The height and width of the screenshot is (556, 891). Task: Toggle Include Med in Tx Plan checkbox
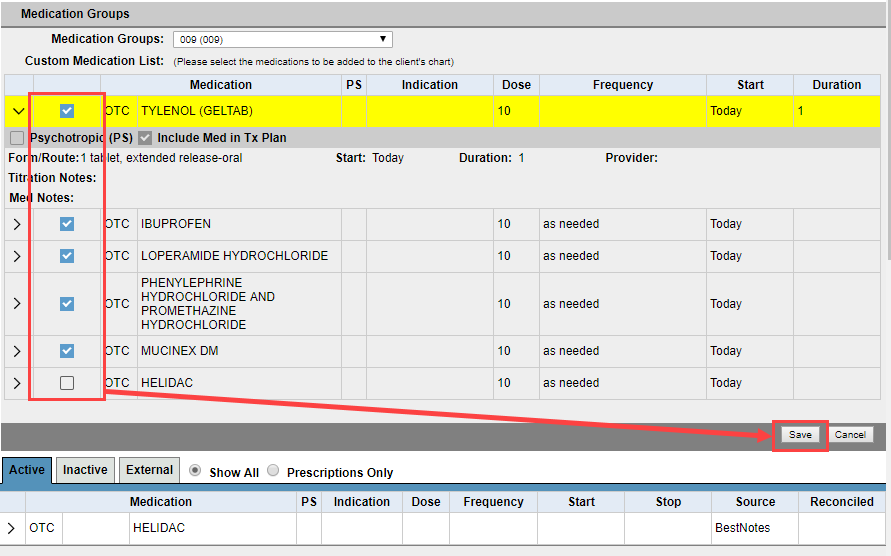[145, 138]
